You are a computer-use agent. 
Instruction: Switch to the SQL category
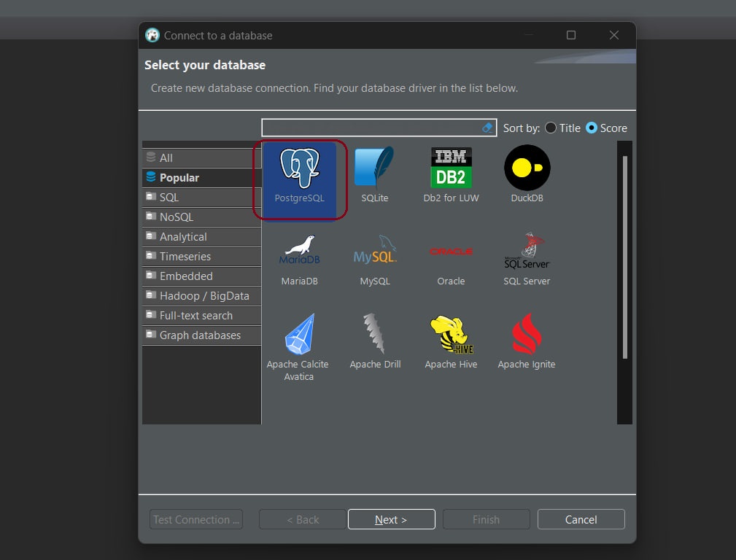coord(202,198)
